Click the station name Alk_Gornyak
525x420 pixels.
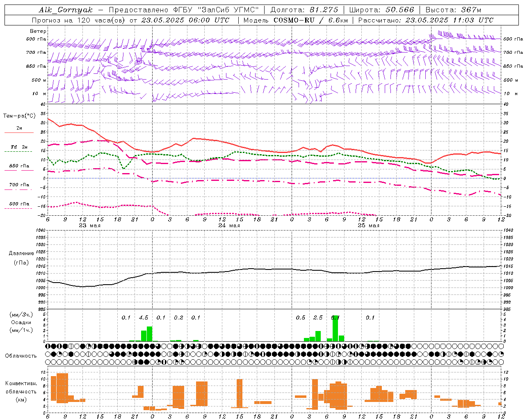(66, 10)
